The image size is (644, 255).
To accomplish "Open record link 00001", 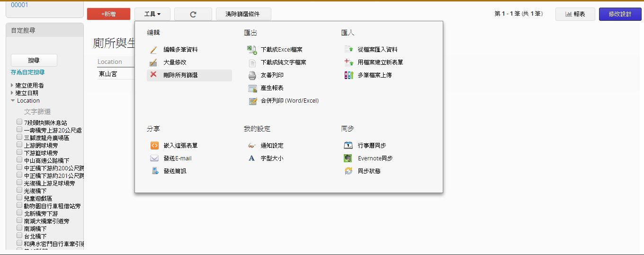I will (19, 5).
